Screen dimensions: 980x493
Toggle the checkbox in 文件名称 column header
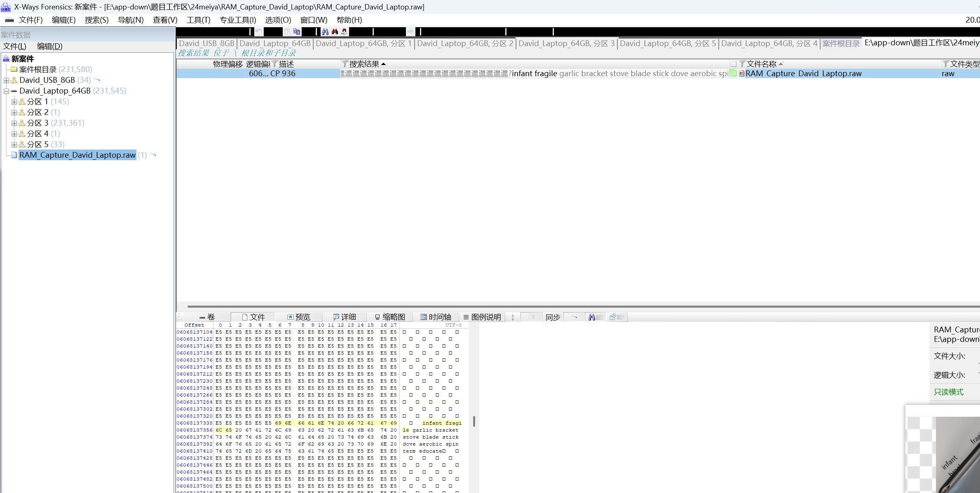click(x=734, y=64)
